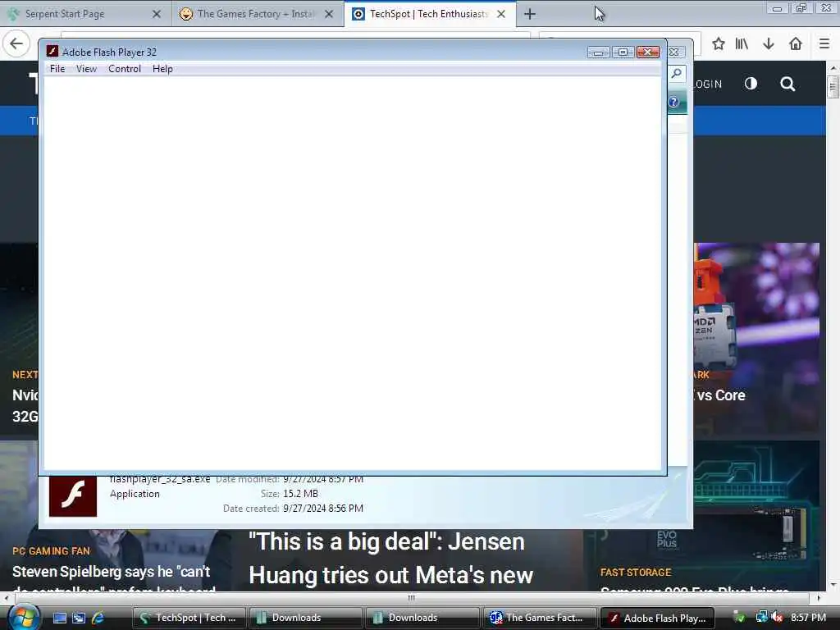Click the 8:57 PM taskbar clock
This screenshot has height=630, width=840.
(x=808, y=618)
